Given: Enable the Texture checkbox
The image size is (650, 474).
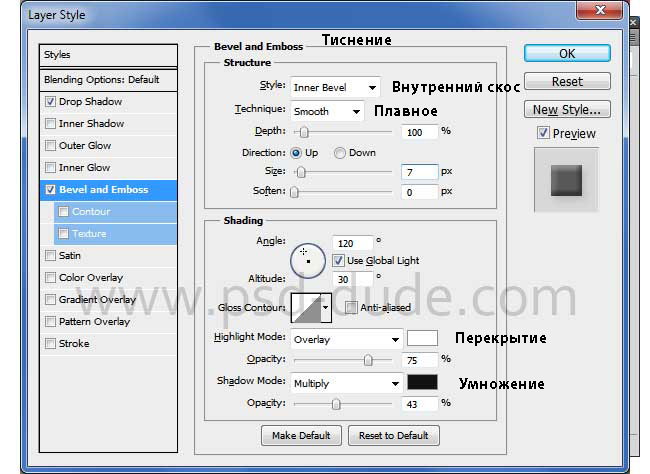Looking at the screenshot, I should (63, 233).
